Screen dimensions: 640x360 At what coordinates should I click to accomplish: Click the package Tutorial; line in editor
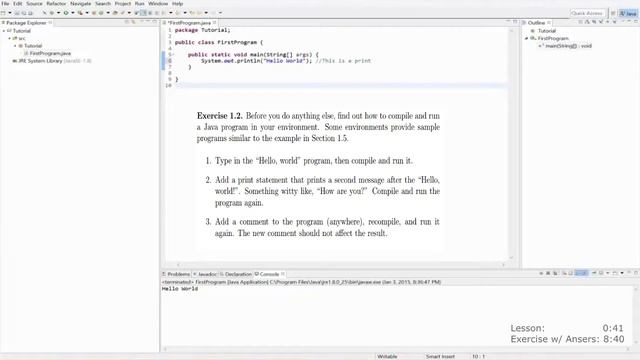[x=202, y=30]
